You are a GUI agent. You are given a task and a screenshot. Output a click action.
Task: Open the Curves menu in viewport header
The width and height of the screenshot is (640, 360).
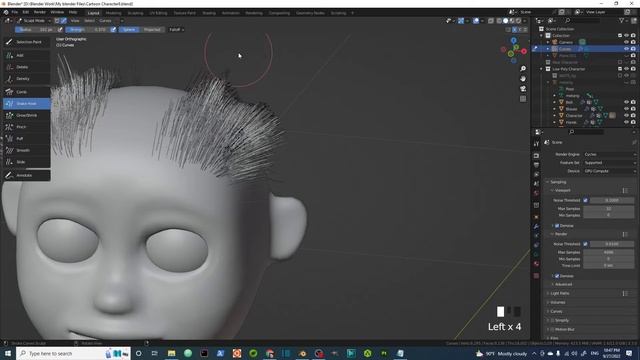105,20
